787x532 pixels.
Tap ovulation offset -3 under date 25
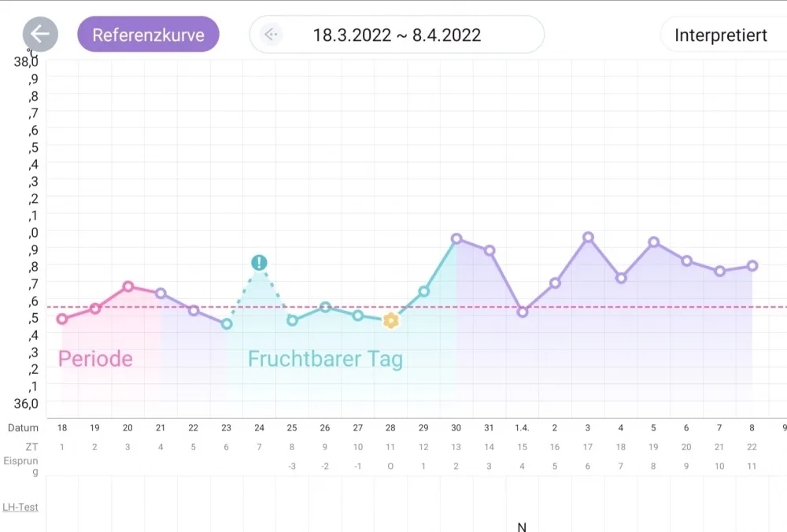pos(292,466)
